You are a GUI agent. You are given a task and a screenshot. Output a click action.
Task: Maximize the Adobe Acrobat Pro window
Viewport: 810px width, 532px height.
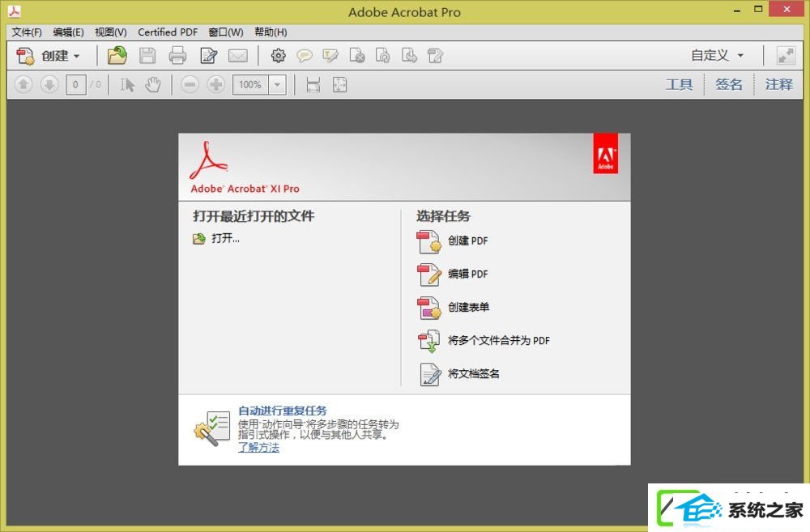(x=758, y=9)
